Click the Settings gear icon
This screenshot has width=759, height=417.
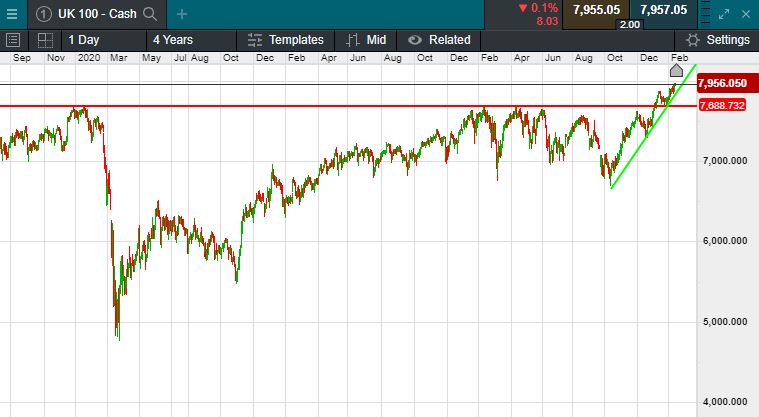pyautogui.click(x=693, y=40)
